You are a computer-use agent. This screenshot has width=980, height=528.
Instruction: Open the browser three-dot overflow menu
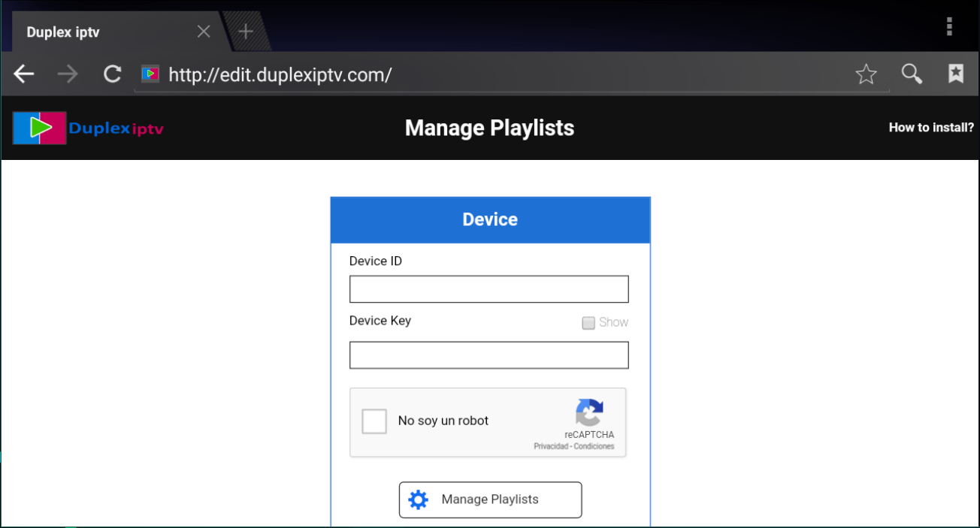[x=949, y=26]
